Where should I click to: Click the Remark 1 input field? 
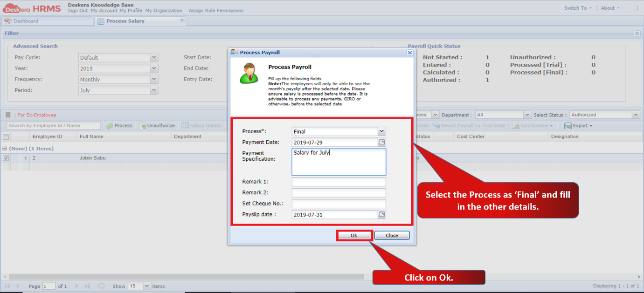pos(339,182)
